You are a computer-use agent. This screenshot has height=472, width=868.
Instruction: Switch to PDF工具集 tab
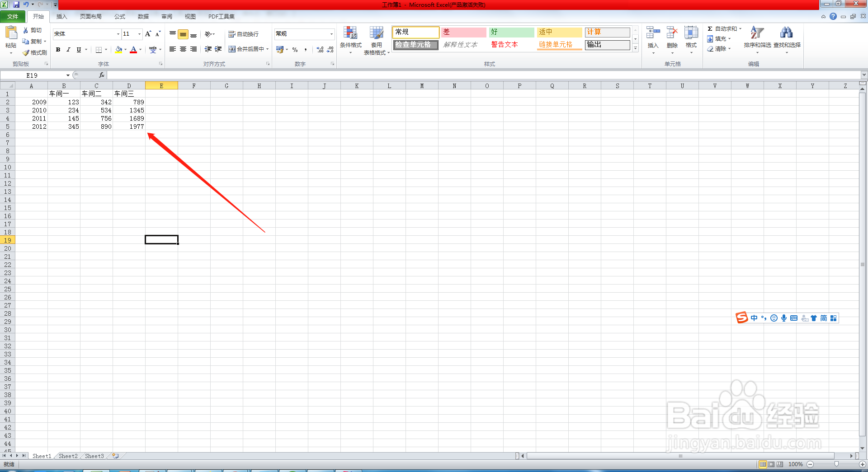point(222,17)
